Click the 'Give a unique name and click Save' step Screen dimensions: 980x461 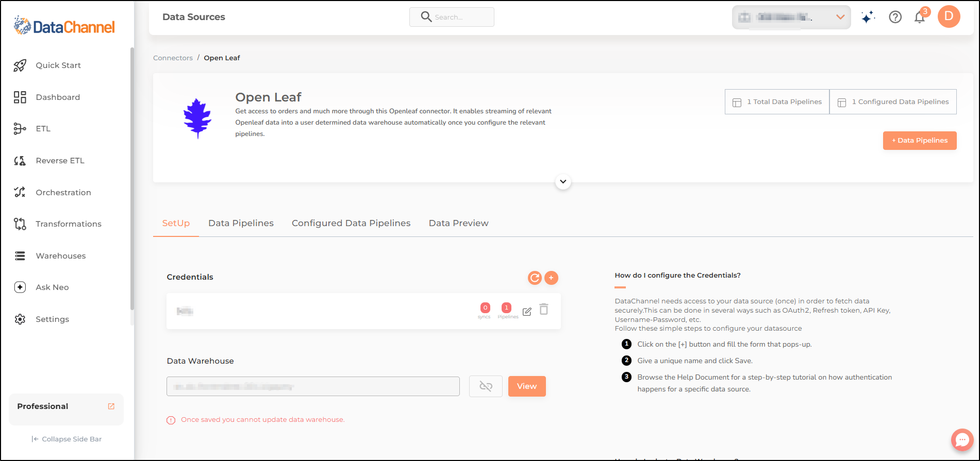pos(695,361)
